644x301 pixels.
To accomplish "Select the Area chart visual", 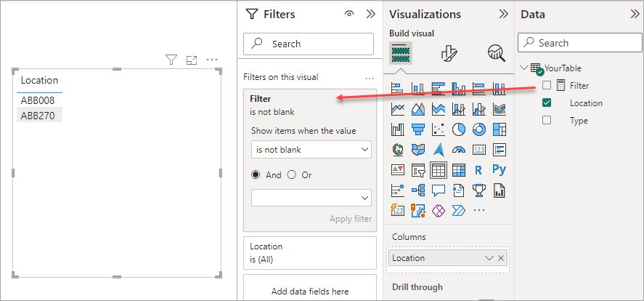I will 417,108.
